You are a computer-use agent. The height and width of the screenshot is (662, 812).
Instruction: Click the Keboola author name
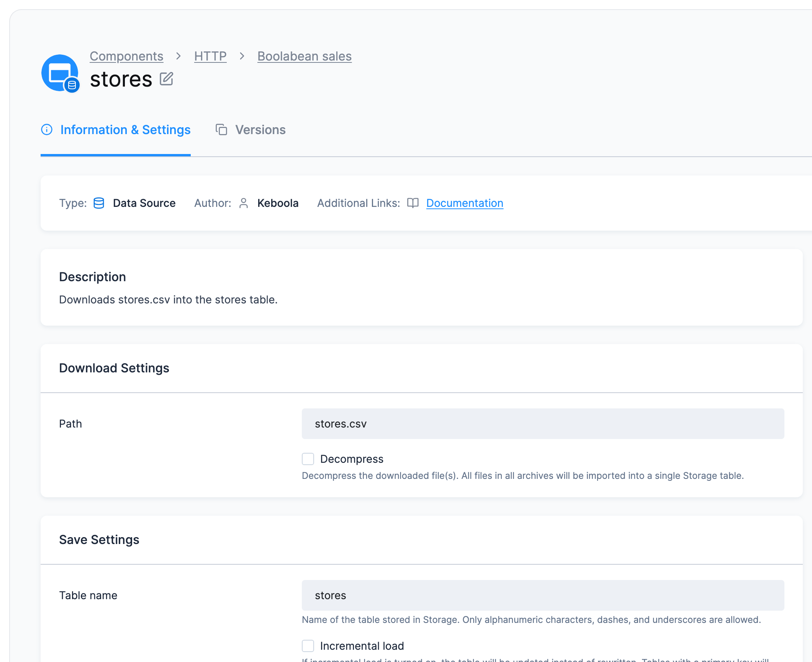278,203
